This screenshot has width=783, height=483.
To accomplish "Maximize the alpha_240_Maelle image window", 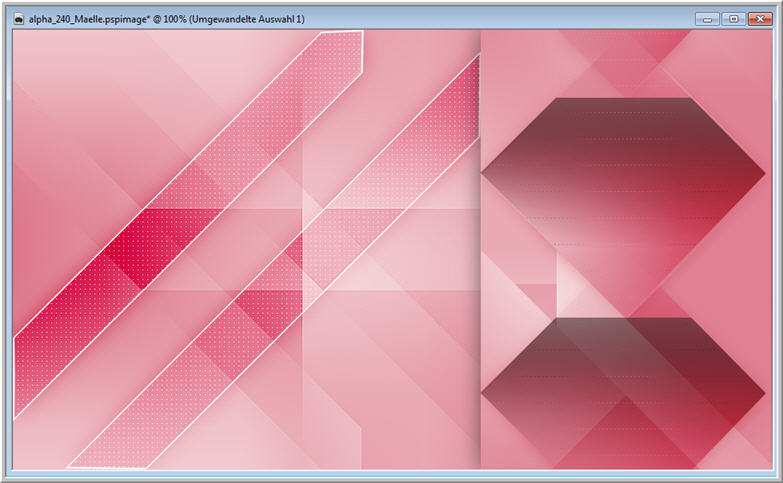I will [x=734, y=19].
